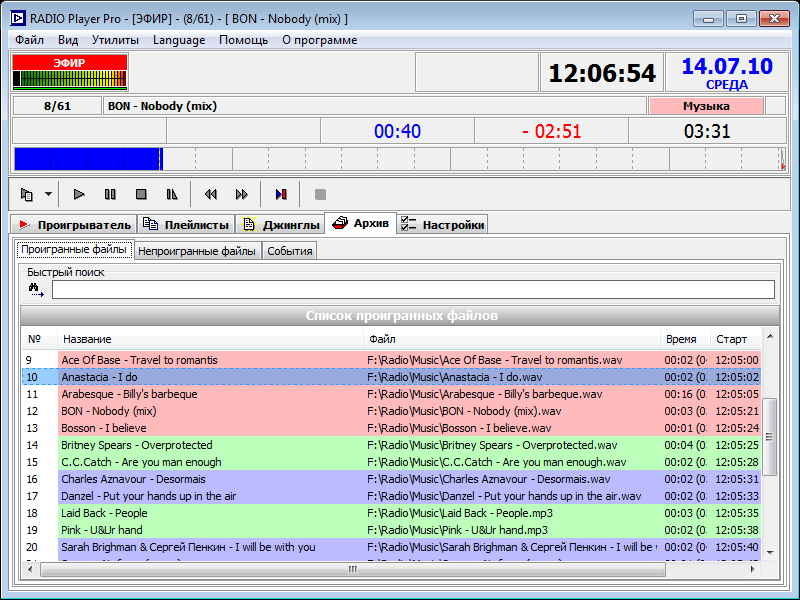Open the Джинглы tab
The image size is (800, 600).
coord(281,224)
